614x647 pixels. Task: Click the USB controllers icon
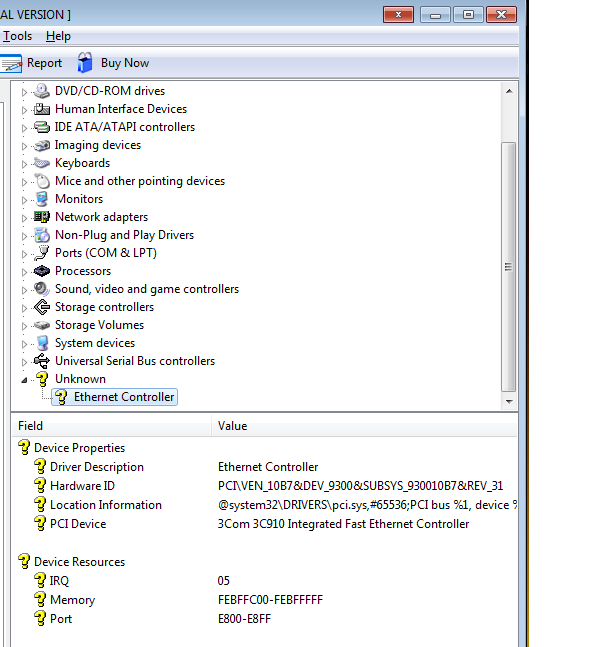42,361
